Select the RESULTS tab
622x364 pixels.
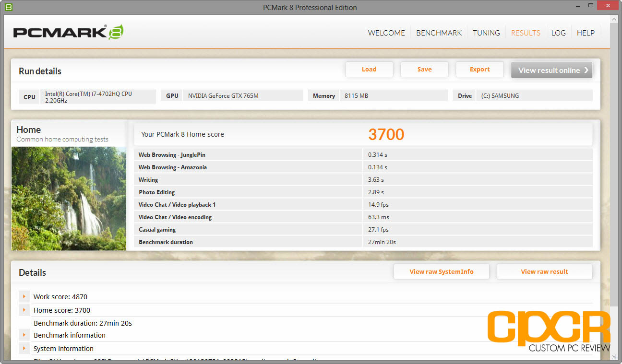pyautogui.click(x=526, y=33)
